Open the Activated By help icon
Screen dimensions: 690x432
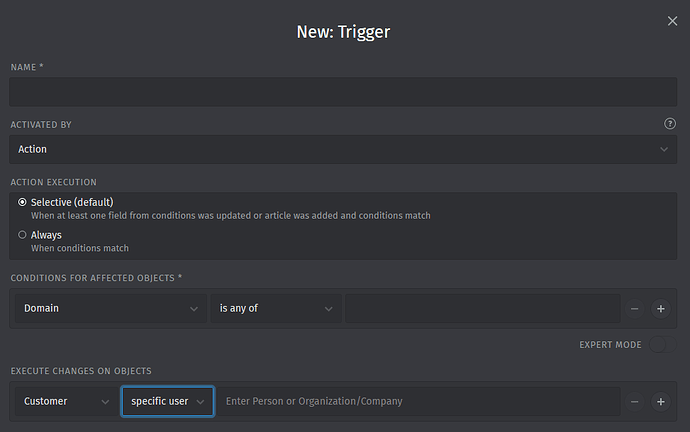(670, 124)
